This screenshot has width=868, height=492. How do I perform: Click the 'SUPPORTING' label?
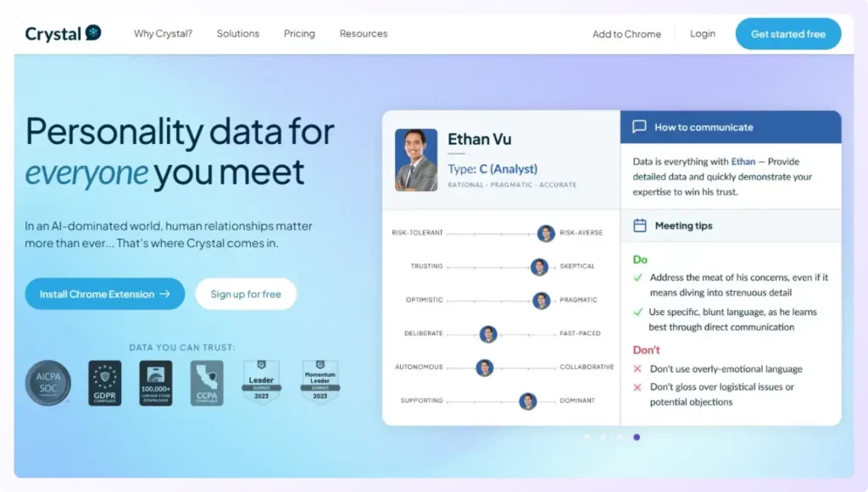422,401
